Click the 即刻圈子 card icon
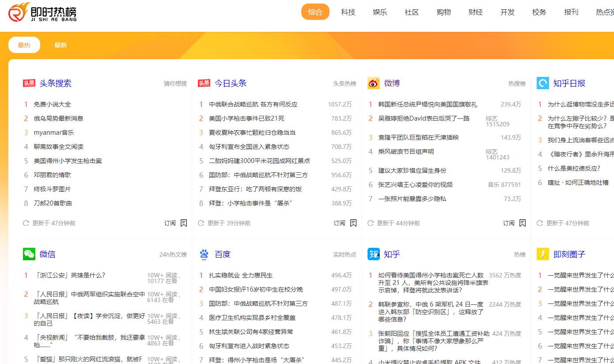 (542, 254)
